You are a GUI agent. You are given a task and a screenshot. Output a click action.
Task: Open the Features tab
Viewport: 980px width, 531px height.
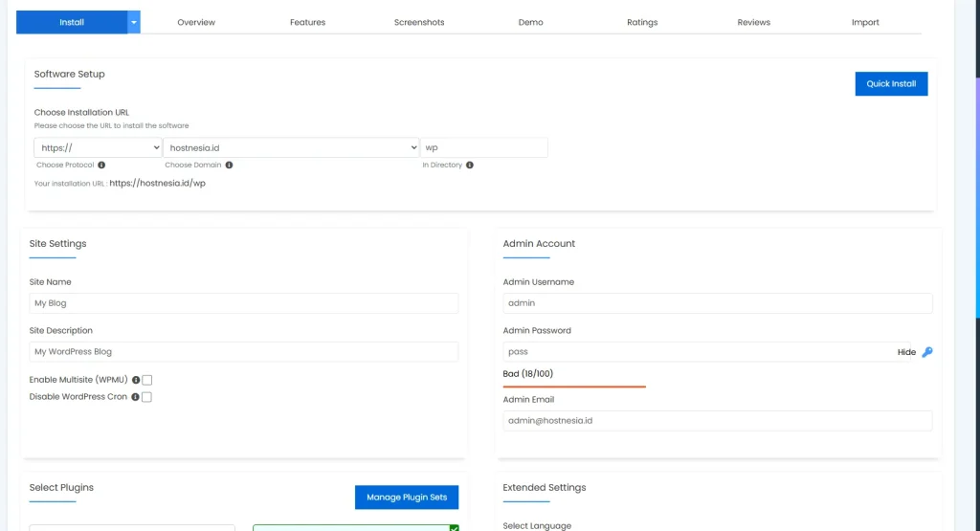[x=307, y=22]
